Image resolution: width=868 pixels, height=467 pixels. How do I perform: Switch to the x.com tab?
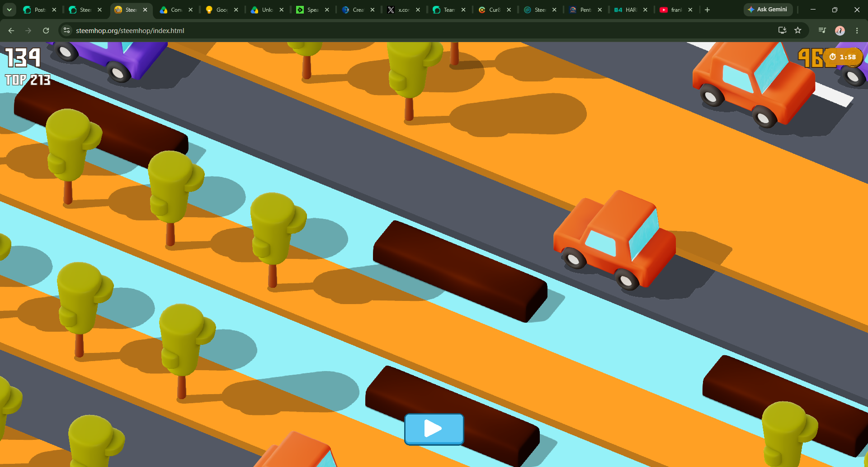click(x=403, y=10)
